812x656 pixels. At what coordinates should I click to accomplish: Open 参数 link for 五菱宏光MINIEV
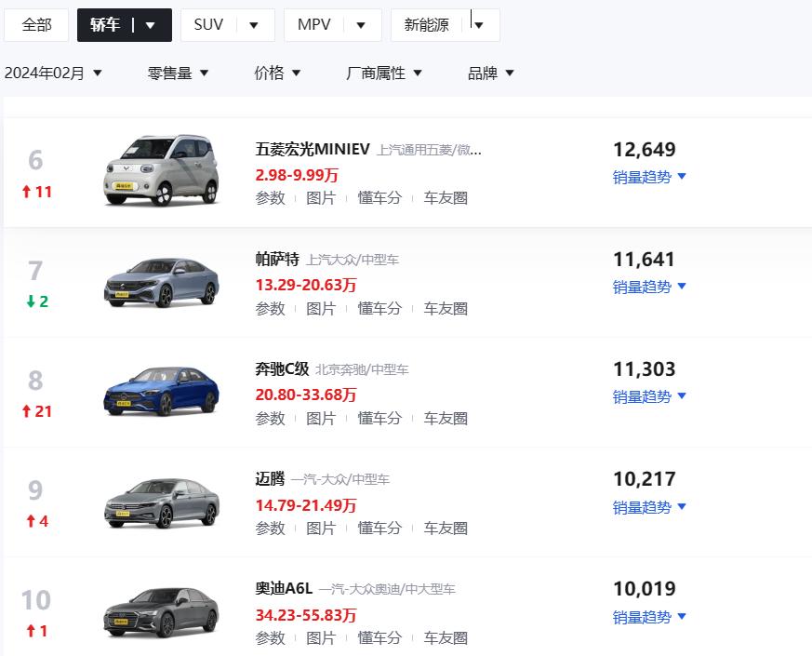tap(271, 198)
